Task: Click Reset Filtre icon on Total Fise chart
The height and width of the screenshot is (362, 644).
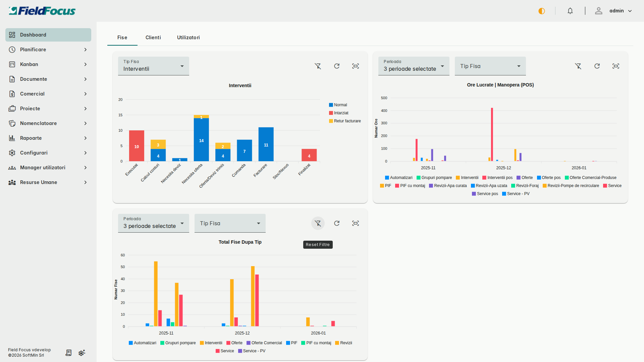Action: [x=318, y=223]
